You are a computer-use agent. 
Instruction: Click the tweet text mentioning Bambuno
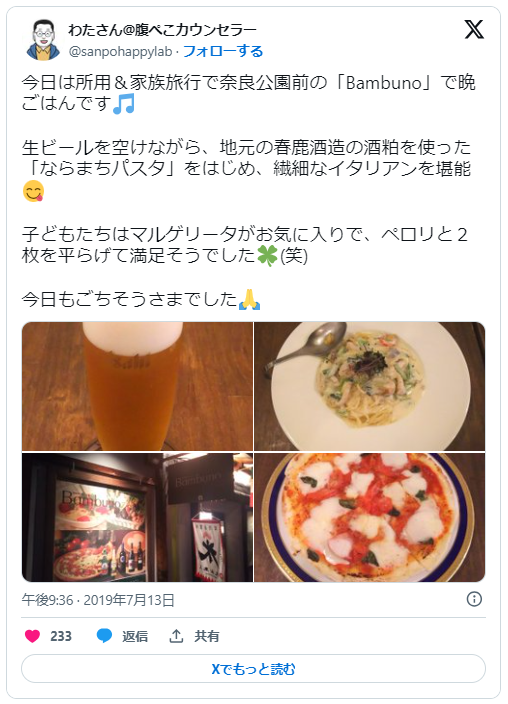(x=248, y=93)
